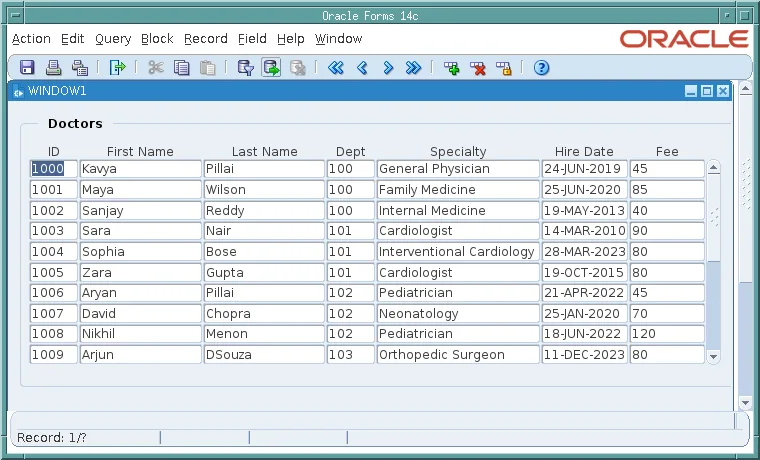Image resolution: width=760 pixels, height=460 pixels.
Task: Click the ID field 1005
Action: 54,272
